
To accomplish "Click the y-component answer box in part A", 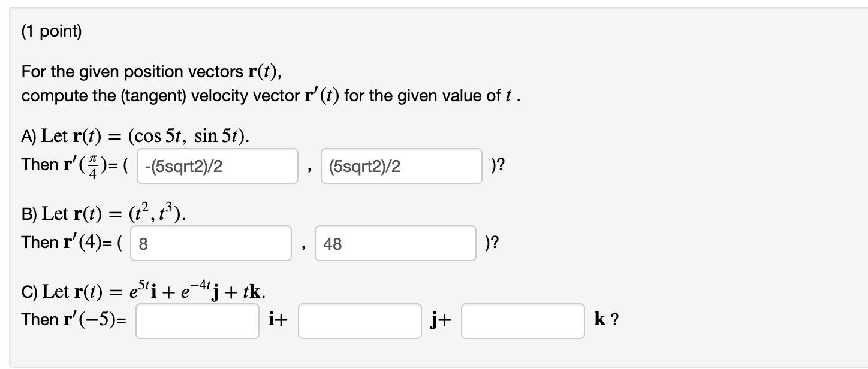I will click(402, 166).
